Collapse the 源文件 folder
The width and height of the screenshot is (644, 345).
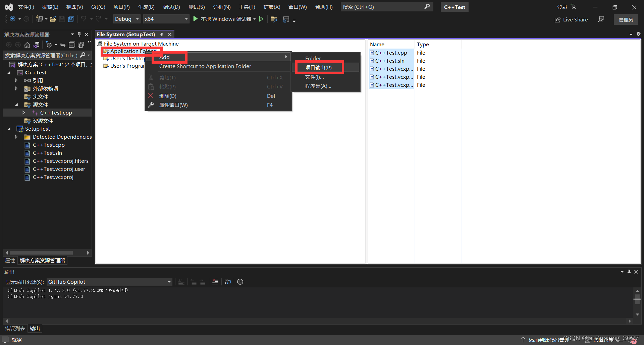tap(16, 105)
